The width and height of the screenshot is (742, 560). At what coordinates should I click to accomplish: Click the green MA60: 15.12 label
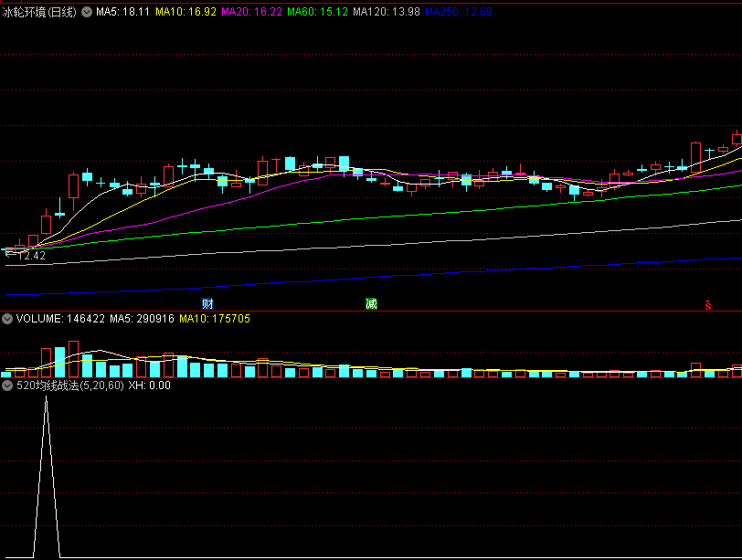click(x=317, y=12)
